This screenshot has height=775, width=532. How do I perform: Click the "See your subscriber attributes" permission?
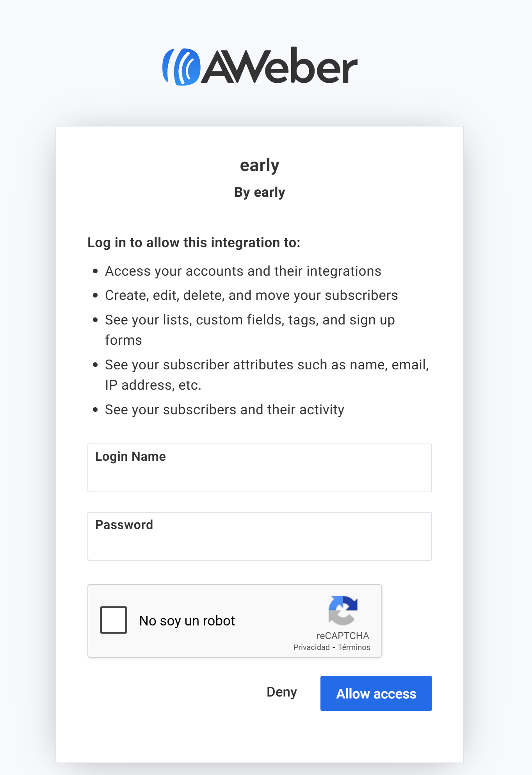(x=267, y=365)
